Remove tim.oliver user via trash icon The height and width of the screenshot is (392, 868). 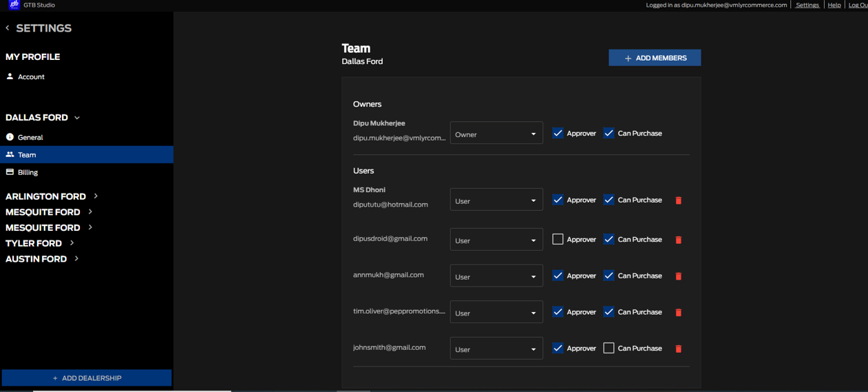coord(678,313)
